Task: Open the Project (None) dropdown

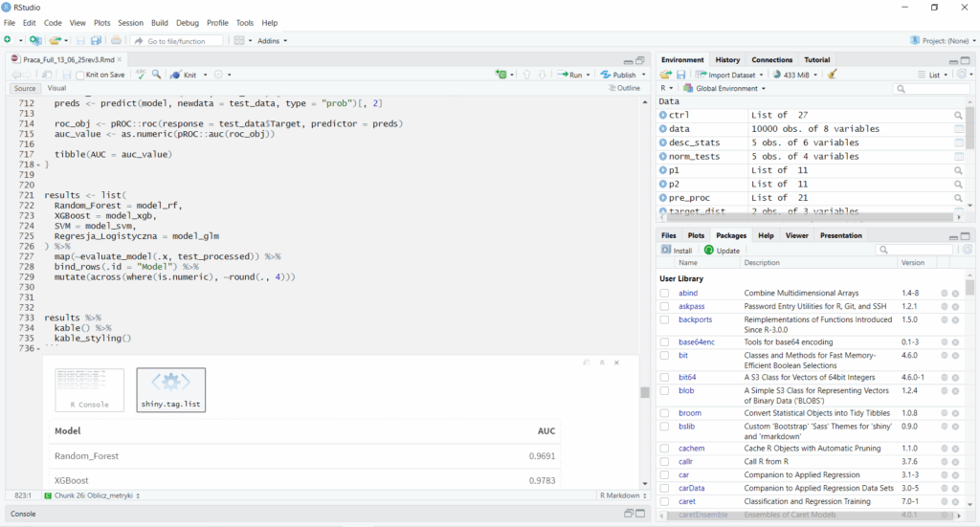Action: pyautogui.click(x=943, y=40)
